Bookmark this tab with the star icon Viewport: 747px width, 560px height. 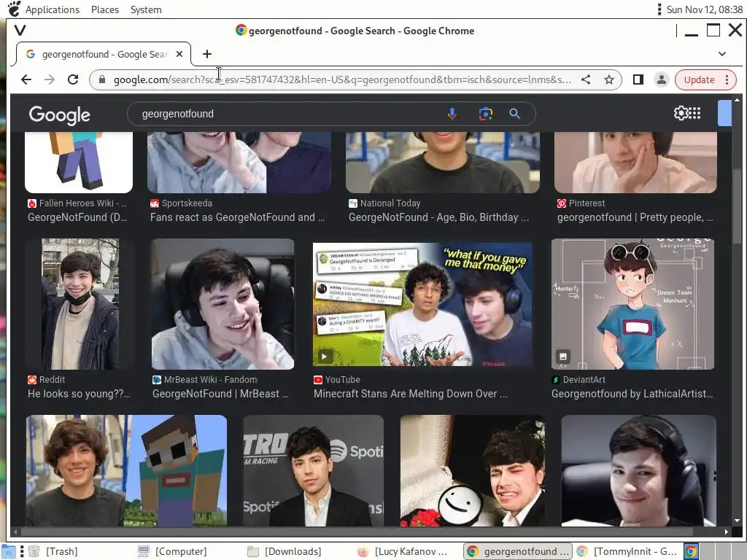pyautogui.click(x=609, y=79)
